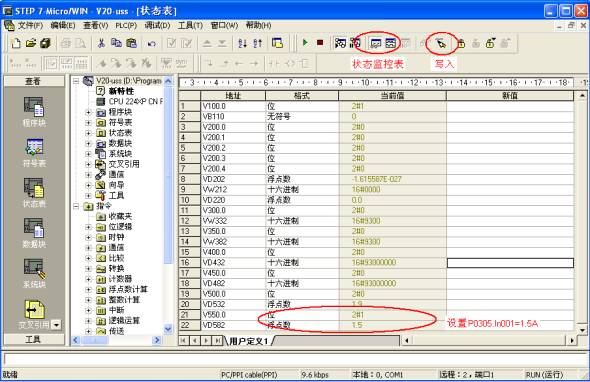Open 符号表 from the navigation bar

(x=34, y=152)
